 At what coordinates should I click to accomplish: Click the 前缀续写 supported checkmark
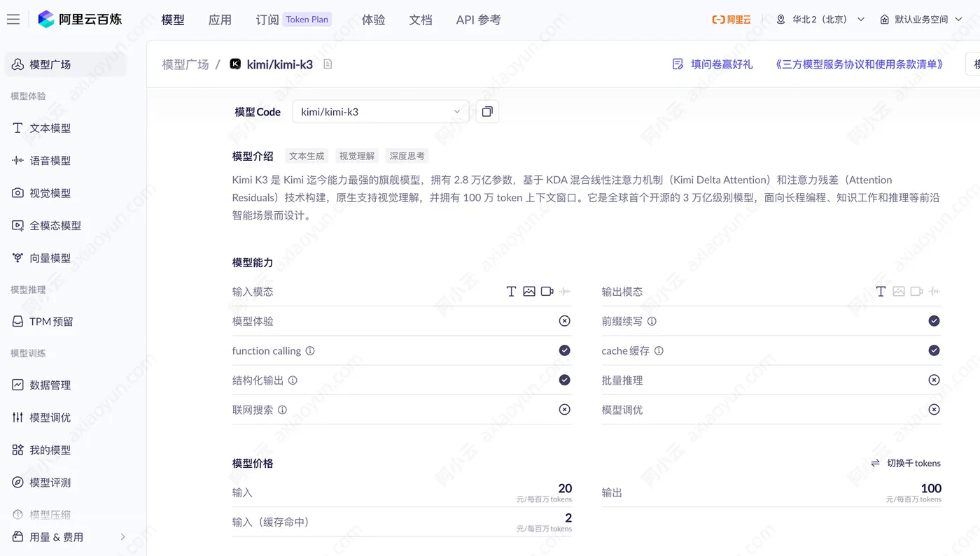pos(934,321)
